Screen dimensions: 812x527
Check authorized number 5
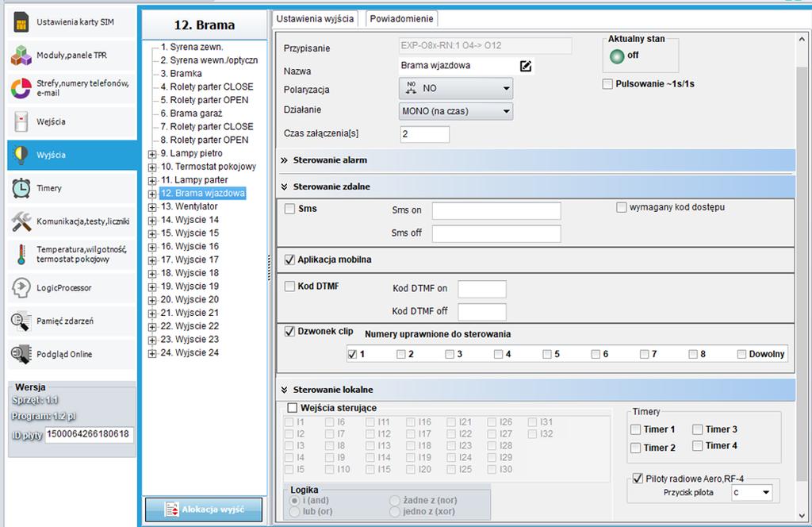547,355
